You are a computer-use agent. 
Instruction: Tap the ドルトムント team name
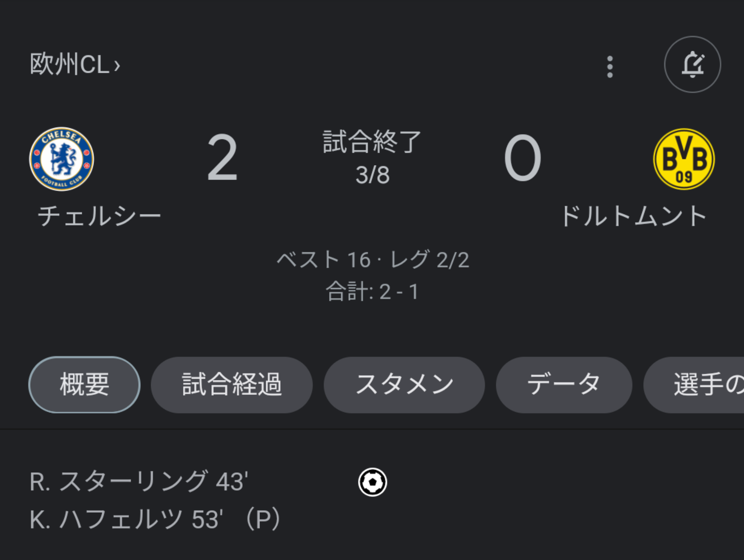coord(634,216)
